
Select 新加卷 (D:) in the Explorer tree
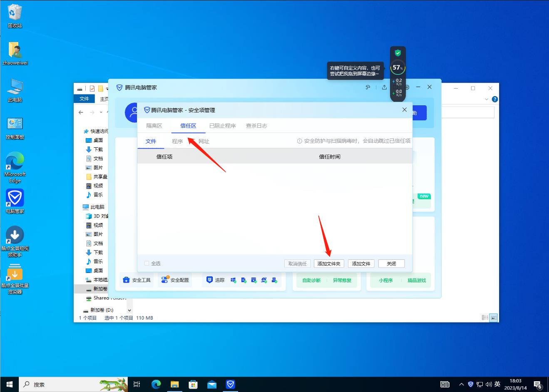98,310
